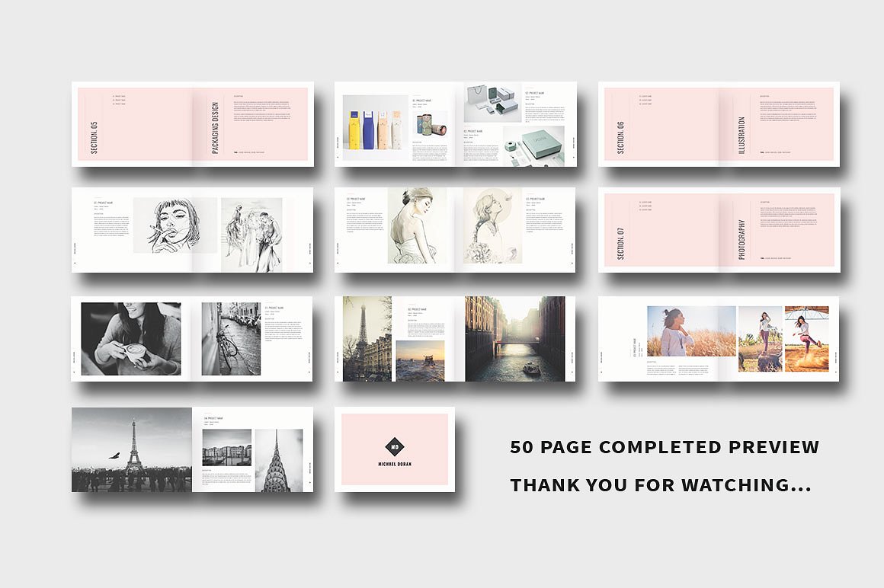Open the Section 07 Photography spread
Image resolution: width=884 pixels, height=588 pixels.
point(719,230)
